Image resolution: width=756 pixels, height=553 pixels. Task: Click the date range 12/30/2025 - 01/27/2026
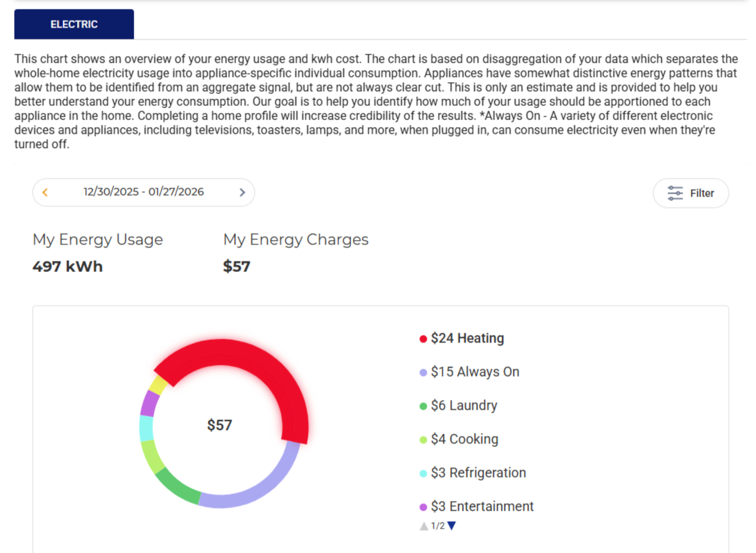point(143,192)
